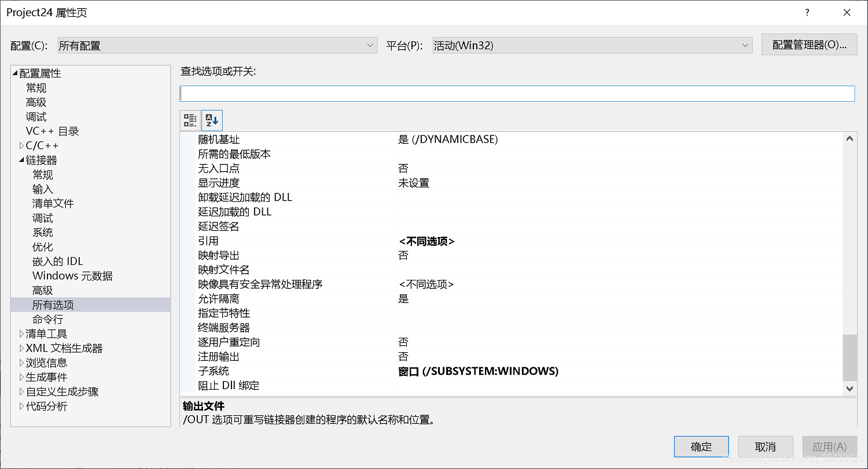The height and width of the screenshot is (469, 868).
Task: Click the 应用(A) button
Action: [830, 446]
